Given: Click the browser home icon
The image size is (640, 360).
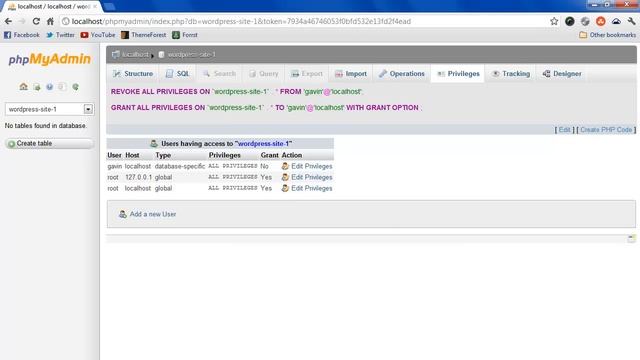Looking at the screenshot, I should (50, 21).
